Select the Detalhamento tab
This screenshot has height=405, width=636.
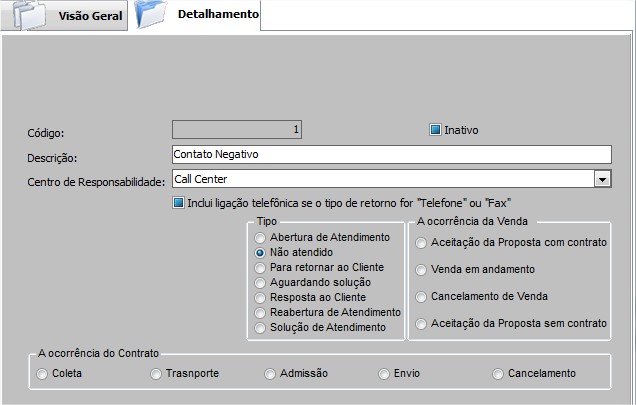218,15
